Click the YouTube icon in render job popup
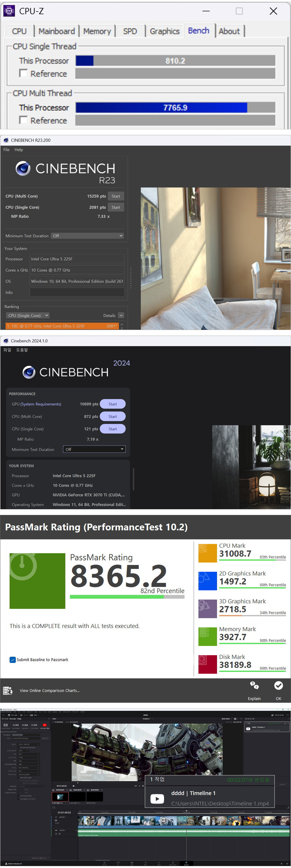Screen dimensions: 291x868 tap(157, 799)
